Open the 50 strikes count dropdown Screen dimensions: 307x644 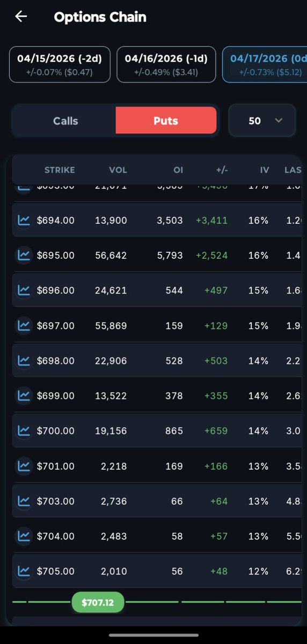click(x=262, y=121)
